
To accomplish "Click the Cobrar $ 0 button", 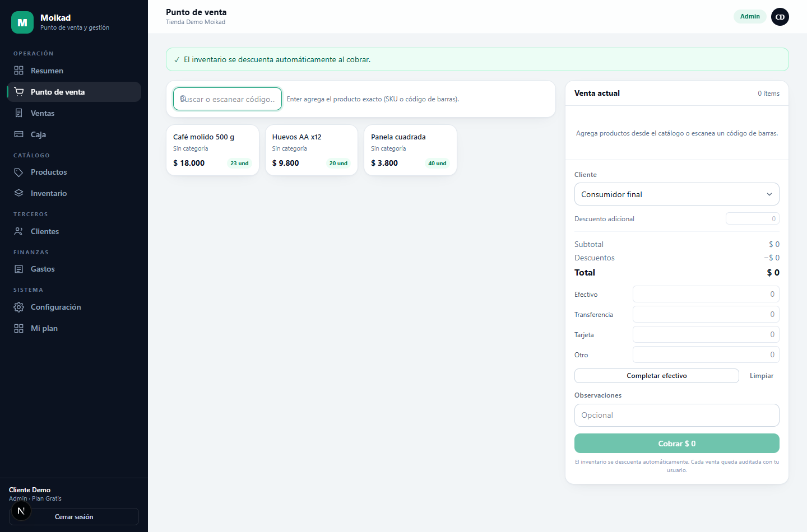I will click(677, 444).
